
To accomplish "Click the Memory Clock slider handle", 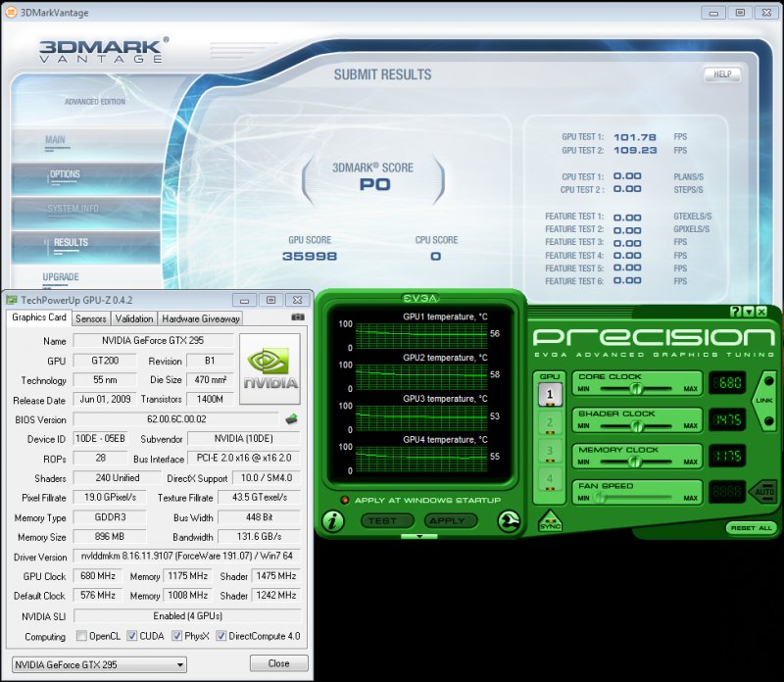I will (x=634, y=462).
